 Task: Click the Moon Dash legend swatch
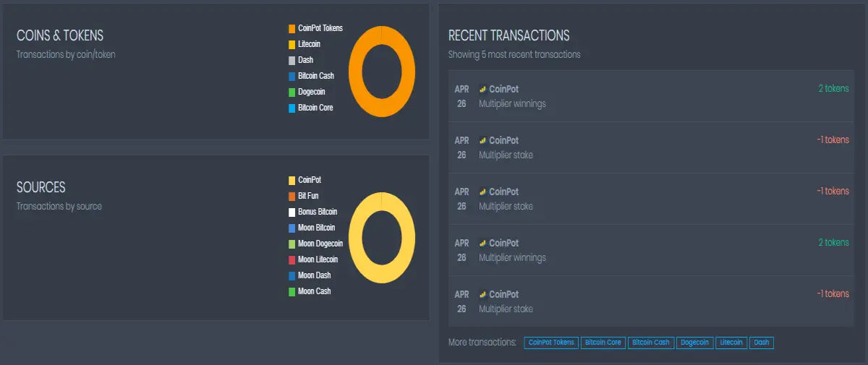[292, 275]
